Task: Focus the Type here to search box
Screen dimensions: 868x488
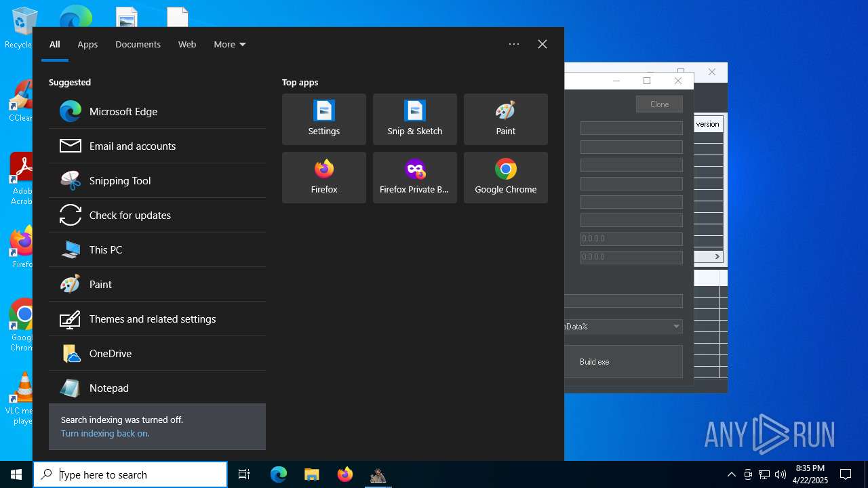Action: coord(130,474)
